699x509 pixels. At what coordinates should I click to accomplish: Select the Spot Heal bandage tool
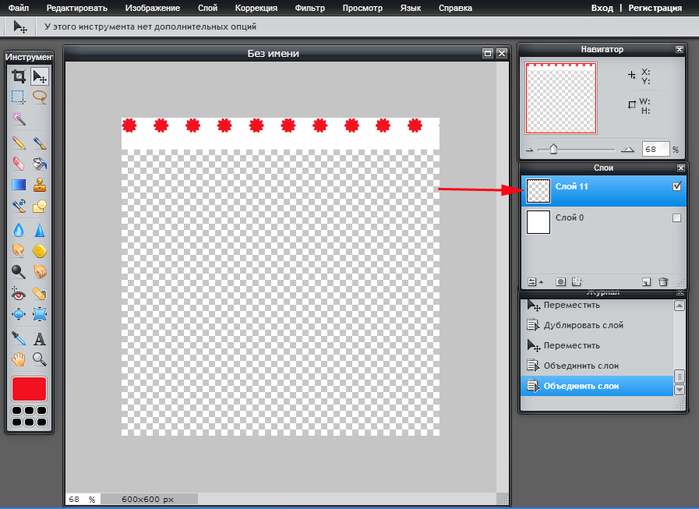40,294
